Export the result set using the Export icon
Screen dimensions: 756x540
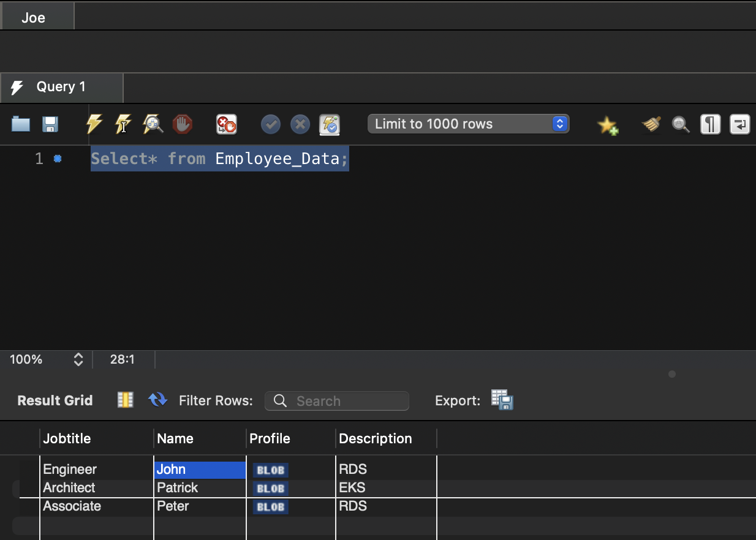click(501, 400)
